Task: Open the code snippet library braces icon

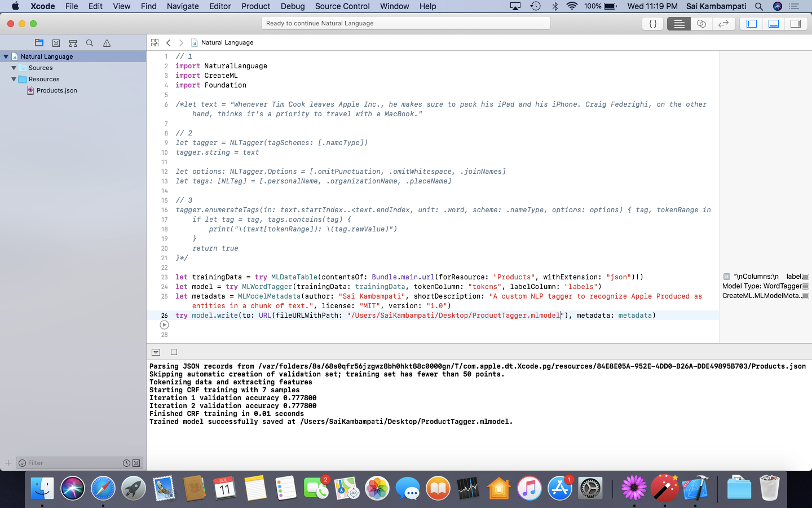Action: (x=652, y=23)
